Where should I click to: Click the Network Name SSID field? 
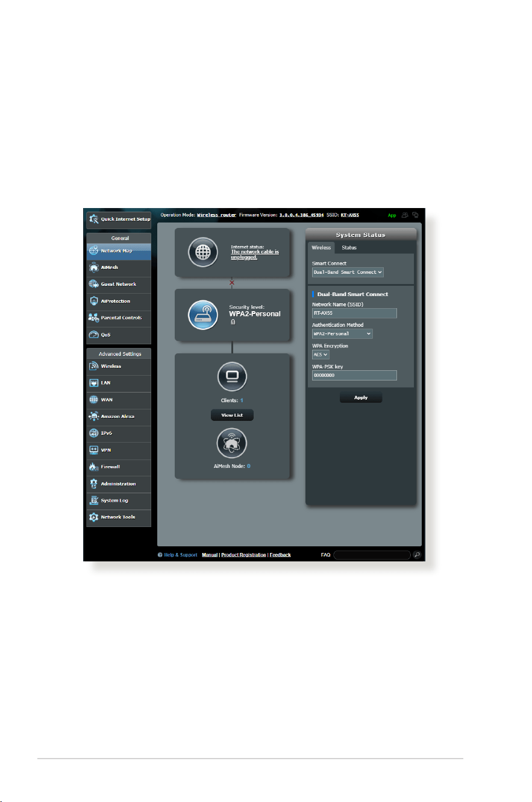pos(354,313)
